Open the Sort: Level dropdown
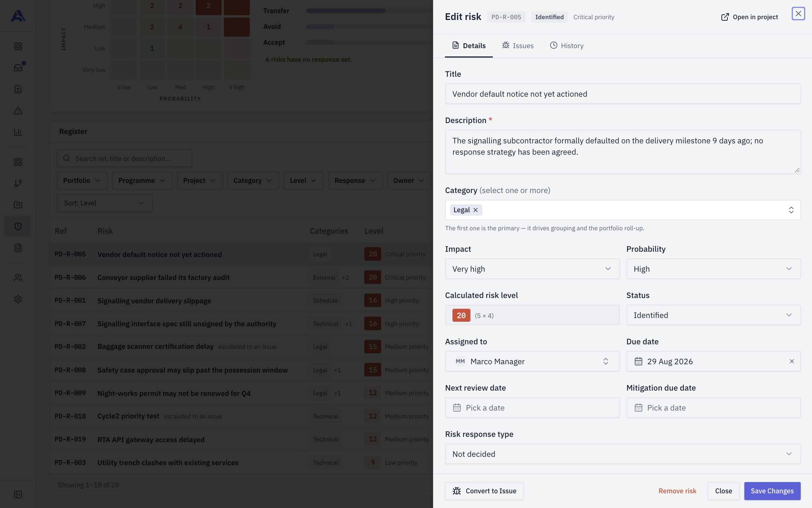This screenshot has width=812, height=508. coord(105,203)
